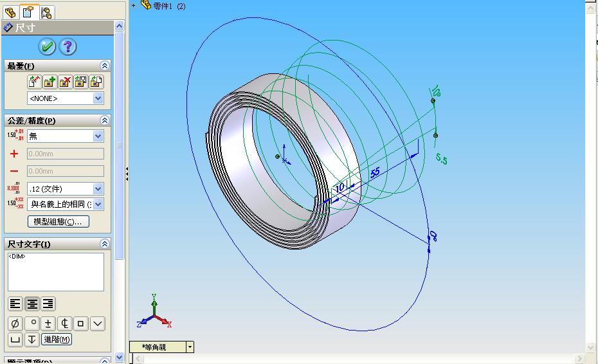
Task: Click the sketch origin at ring center
Action: click(x=284, y=160)
